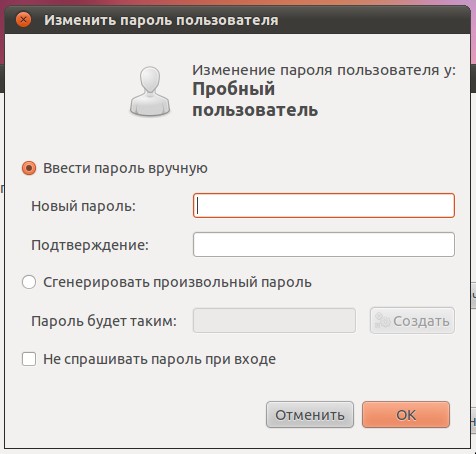Click the disabled Пароль будет таким field
The width and height of the screenshot is (476, 454).
pos(274,321)
